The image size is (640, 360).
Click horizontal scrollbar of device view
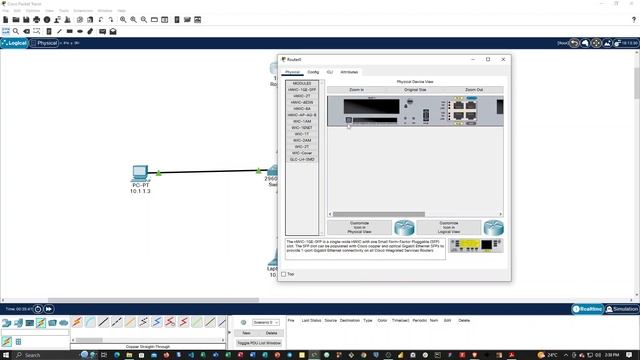[x=379, y=214]
